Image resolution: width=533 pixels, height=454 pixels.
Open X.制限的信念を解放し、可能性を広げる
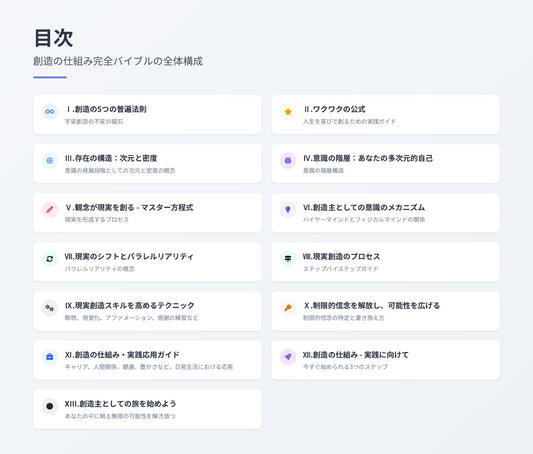pos(385,311)
